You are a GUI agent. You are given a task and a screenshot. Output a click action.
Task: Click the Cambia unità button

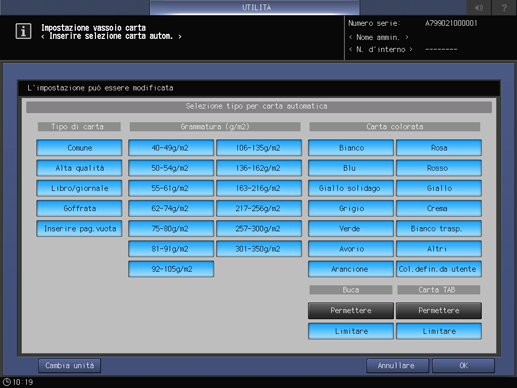coord(70,366)
